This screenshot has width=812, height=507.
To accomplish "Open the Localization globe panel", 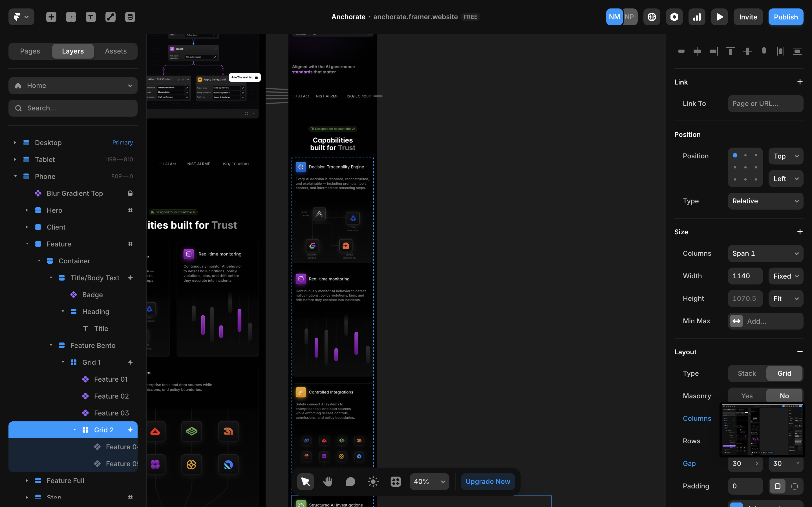I will [652, 17].
